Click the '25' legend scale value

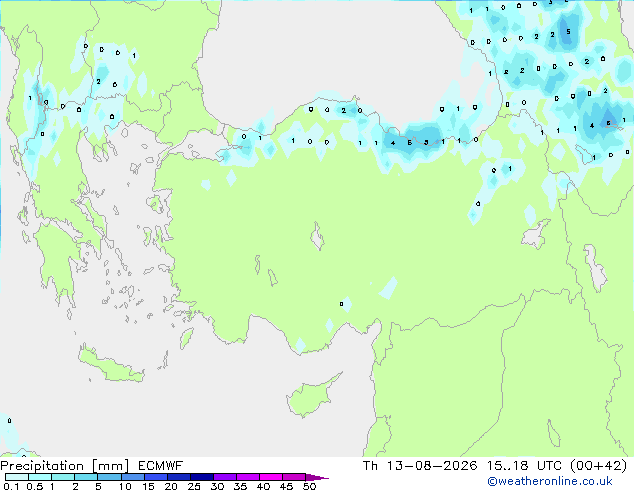194,486
